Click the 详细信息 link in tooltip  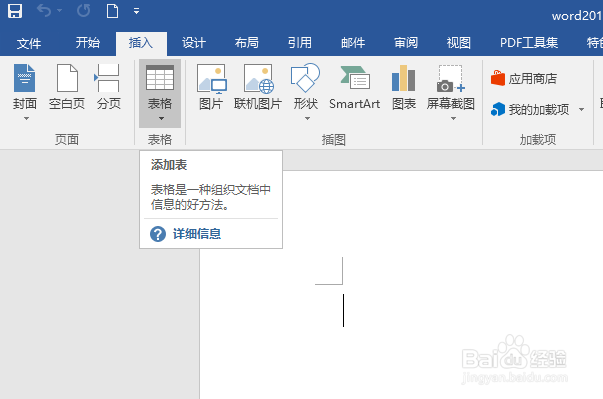(197, 234)
